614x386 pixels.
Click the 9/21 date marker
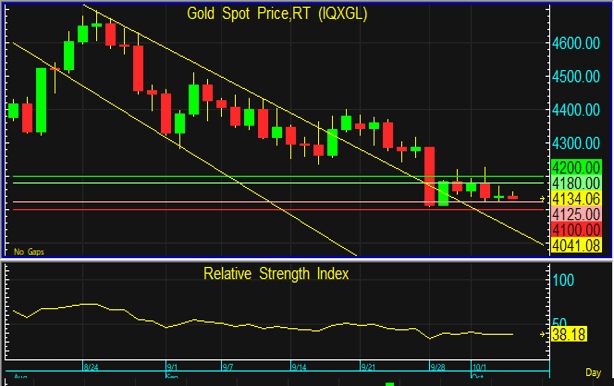click(368, 367)
